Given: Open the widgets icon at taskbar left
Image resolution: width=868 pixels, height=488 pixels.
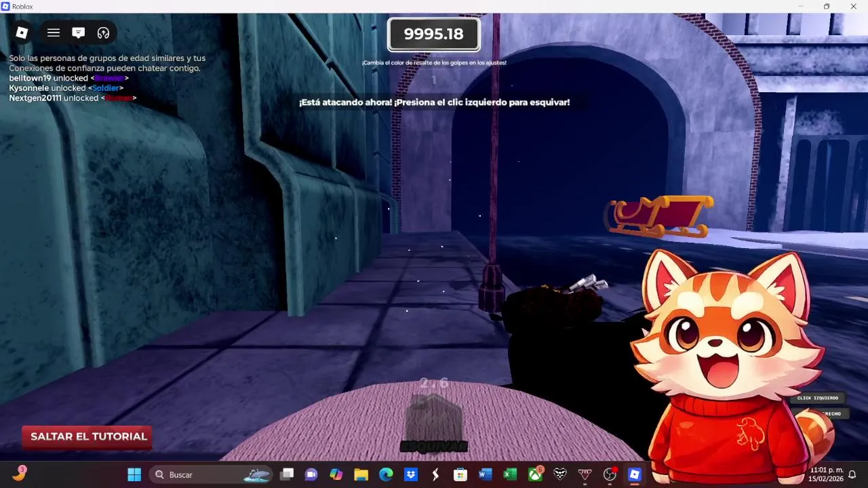Looking at the screenshot, I should [x=19, y=473].
